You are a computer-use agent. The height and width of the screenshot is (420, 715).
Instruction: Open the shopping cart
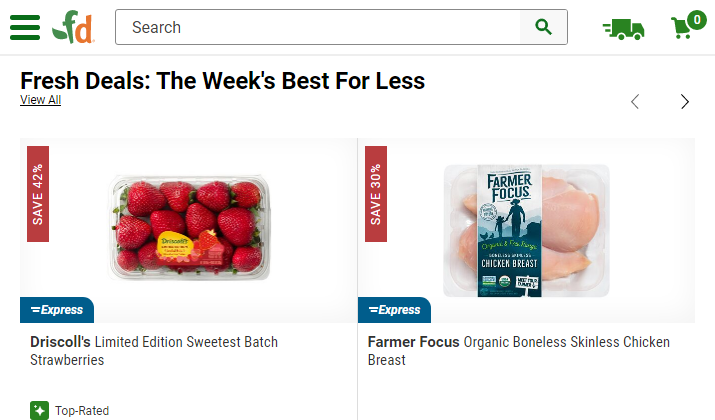click(x=684, y=28)
